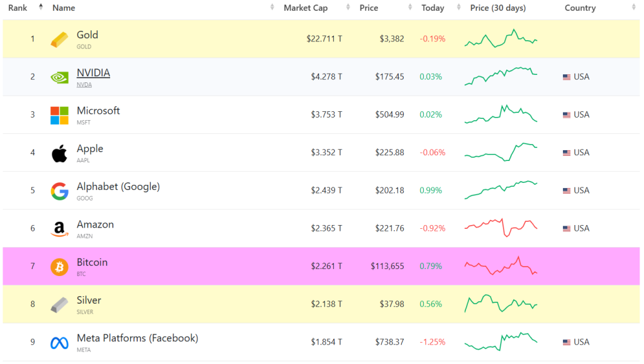Click Alphabet today change 0.99%
This screenshot has width=644, height=364.
[430, 190]
